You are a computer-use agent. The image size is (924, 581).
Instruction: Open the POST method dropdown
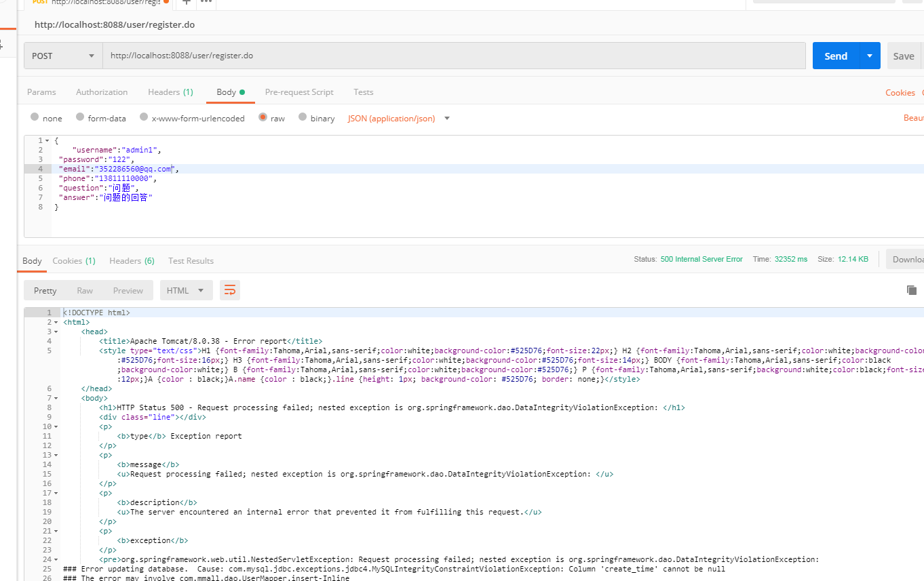pyautogui.click(x=63, y=56)
